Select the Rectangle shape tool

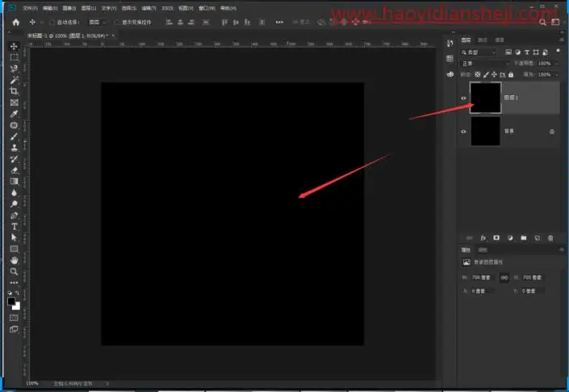click(14, 248)
